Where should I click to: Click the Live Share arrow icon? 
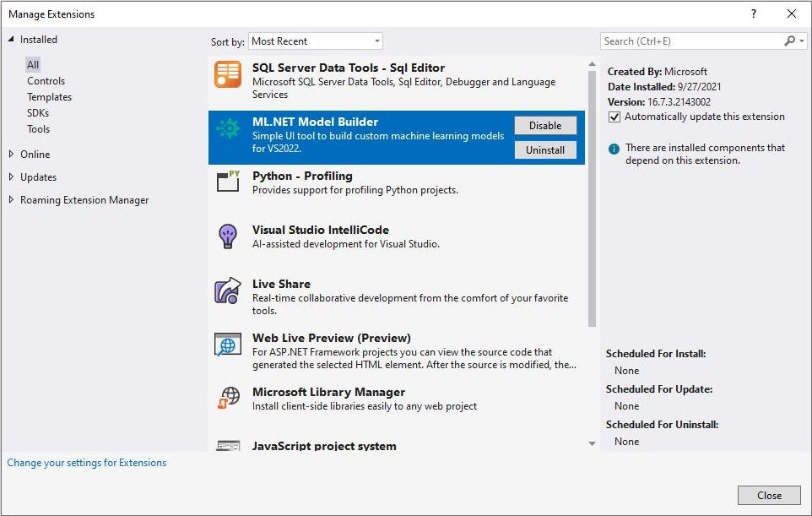pos(228,291)
